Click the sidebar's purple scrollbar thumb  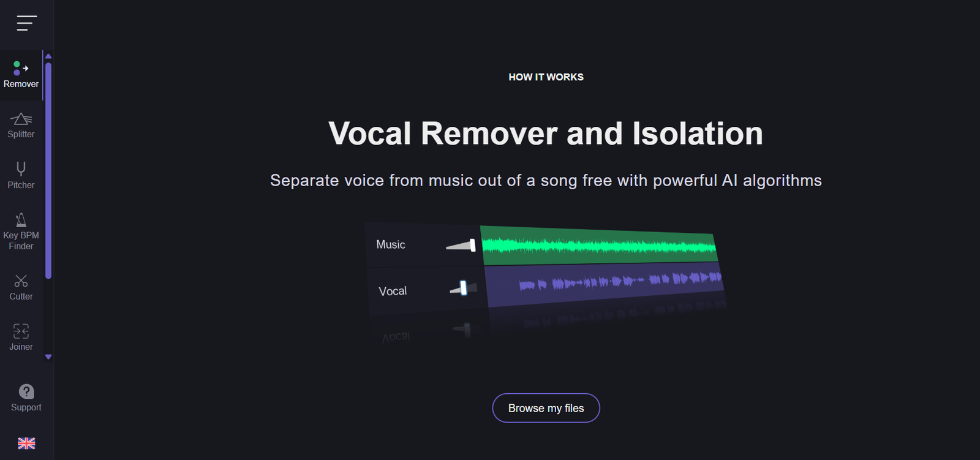[48, 172]
